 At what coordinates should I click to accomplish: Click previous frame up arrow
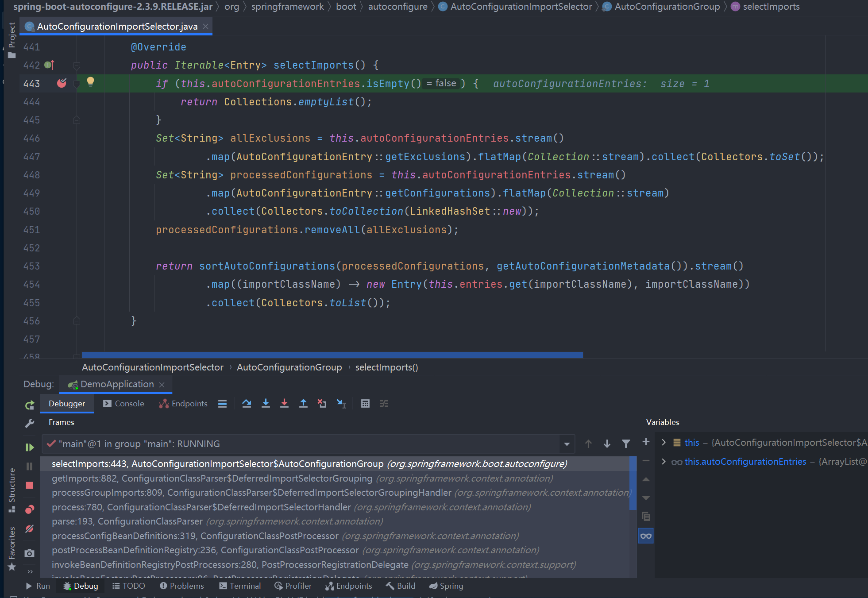pyautogui.click(x=588, y=444)
